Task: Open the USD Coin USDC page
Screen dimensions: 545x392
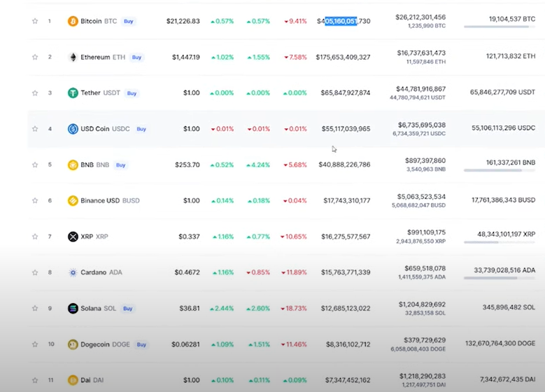Action: [x=105, y=129]
